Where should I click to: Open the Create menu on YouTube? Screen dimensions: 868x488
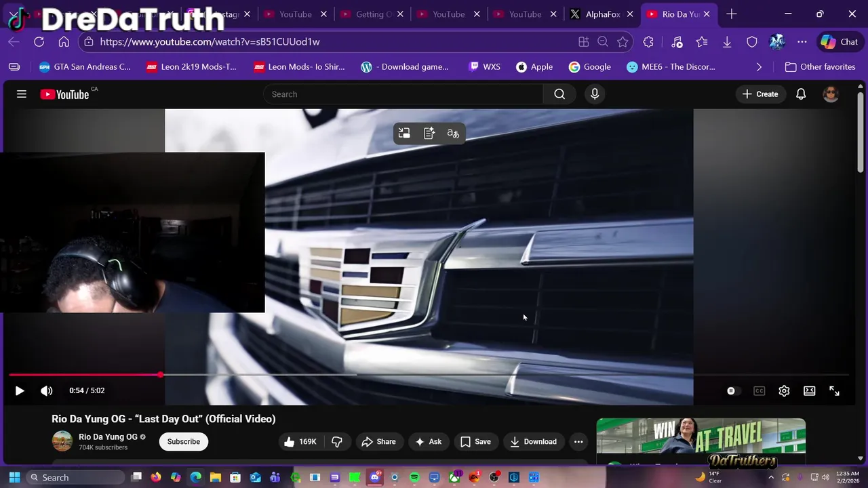(760, 94)
